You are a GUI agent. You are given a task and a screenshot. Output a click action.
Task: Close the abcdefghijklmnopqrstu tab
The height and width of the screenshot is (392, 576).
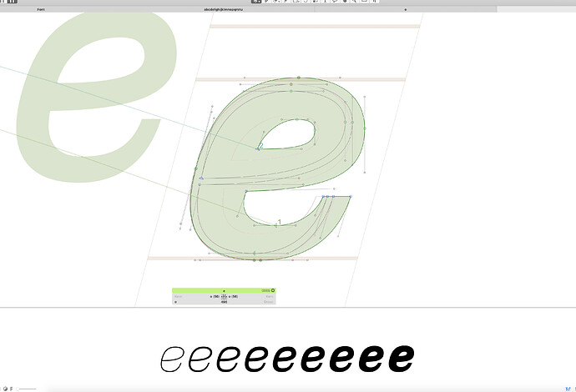406,9
